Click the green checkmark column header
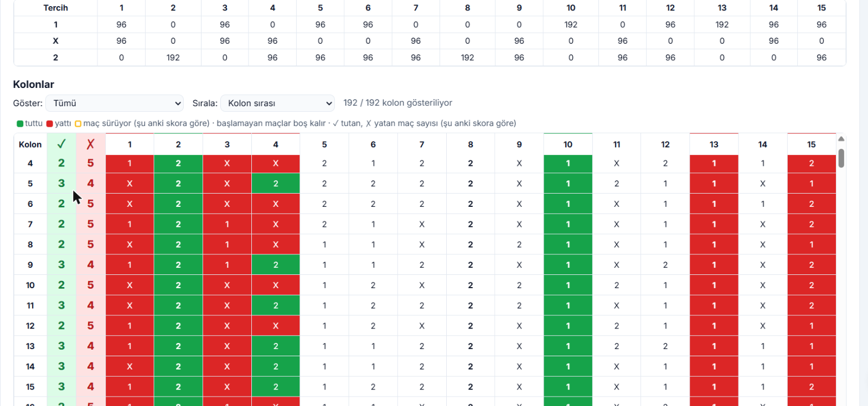This screenshot has width=868, height=406. [61, 144]
